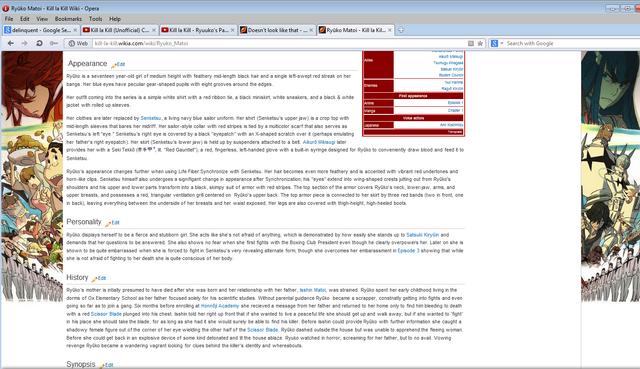Open the Bookmarks menu
The image size is (640, 369).
[68, 19]
